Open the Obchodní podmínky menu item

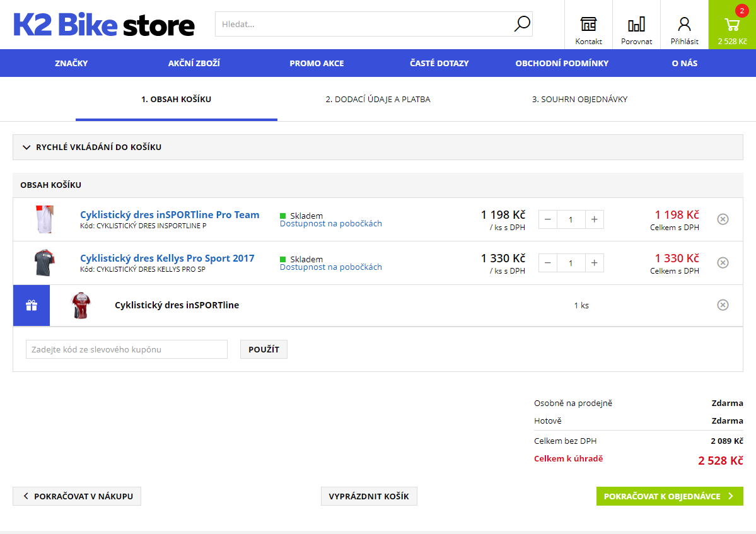point(562,63)
